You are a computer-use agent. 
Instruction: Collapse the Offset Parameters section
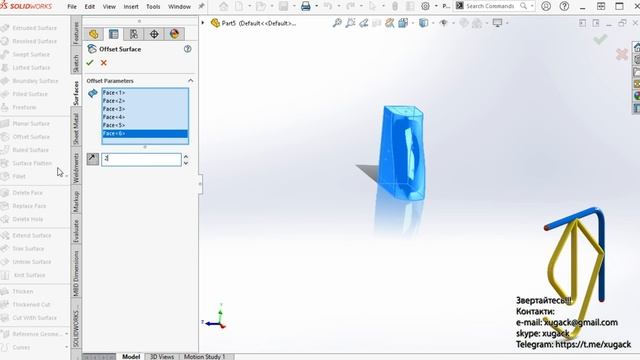(190, 81)
